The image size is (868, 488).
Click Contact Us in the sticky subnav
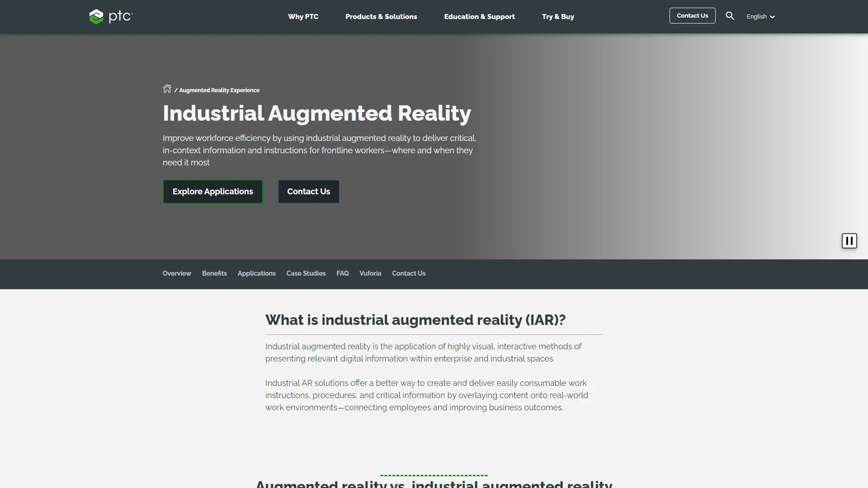click(x=408, y=273)
